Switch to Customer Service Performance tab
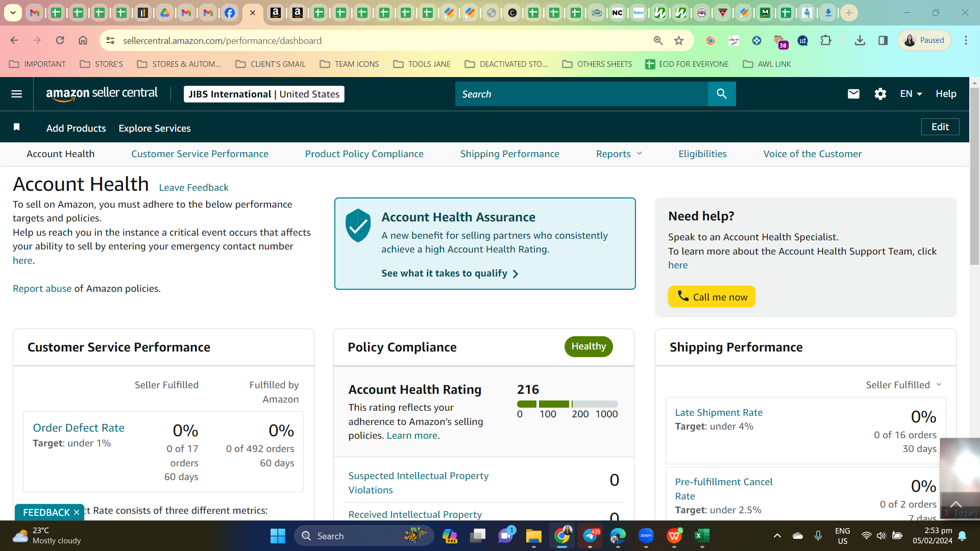Viewport: 980px width, 551px height. pos(200,154)
